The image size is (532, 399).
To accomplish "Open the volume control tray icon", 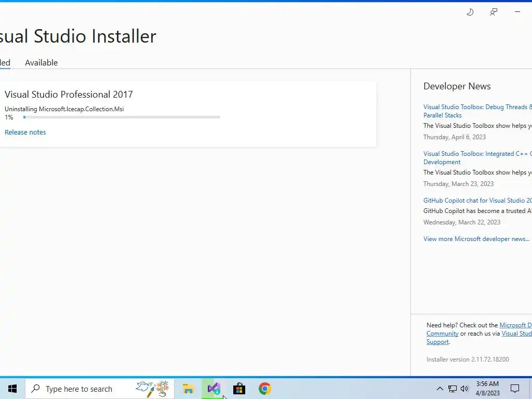I will [464, 389].
